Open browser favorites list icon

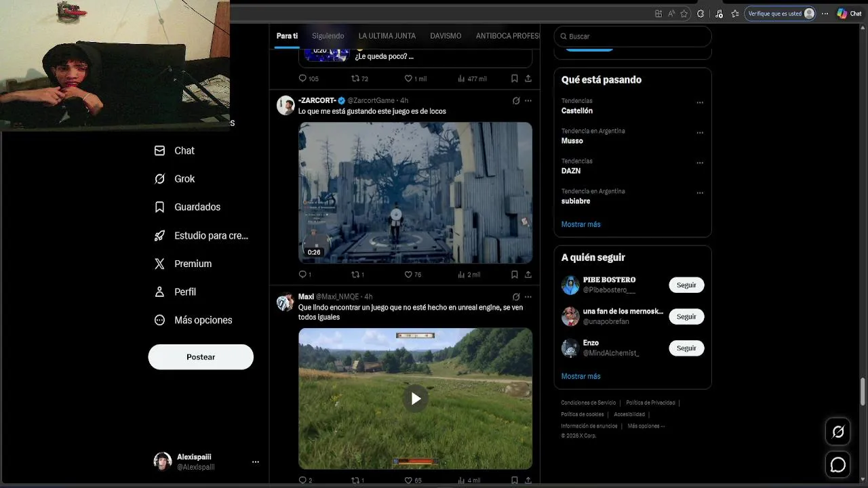(735, 14)
